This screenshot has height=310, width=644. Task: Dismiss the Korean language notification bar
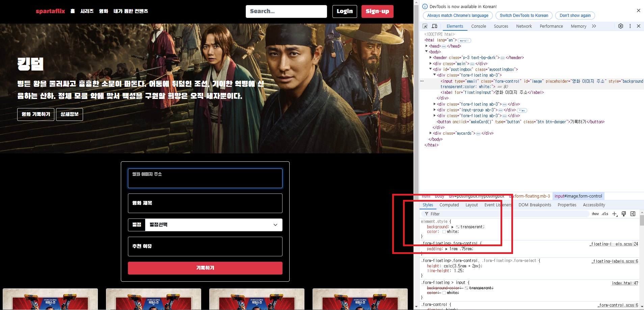coord(639,10)
